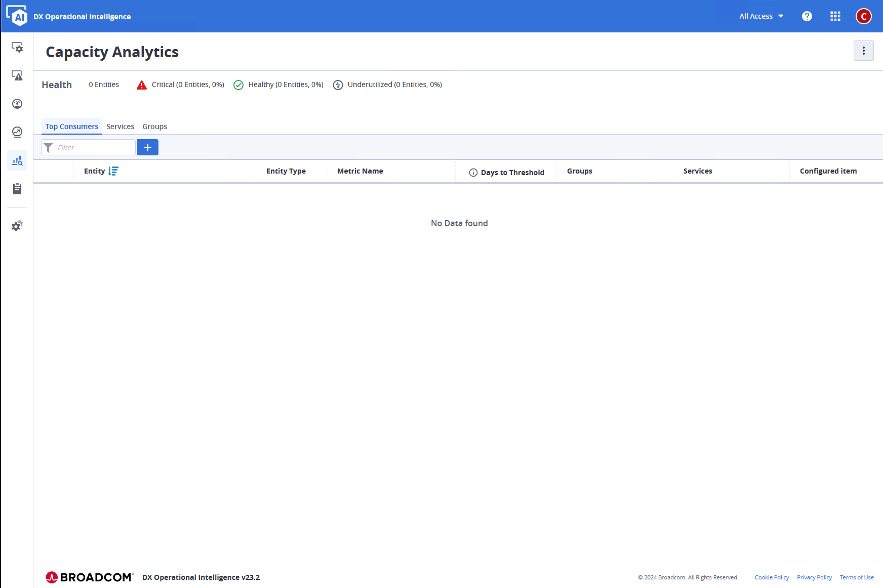Open the monitor alert sidebar icon
This screenshot has height=588, width=883.
tap(17, 76)
